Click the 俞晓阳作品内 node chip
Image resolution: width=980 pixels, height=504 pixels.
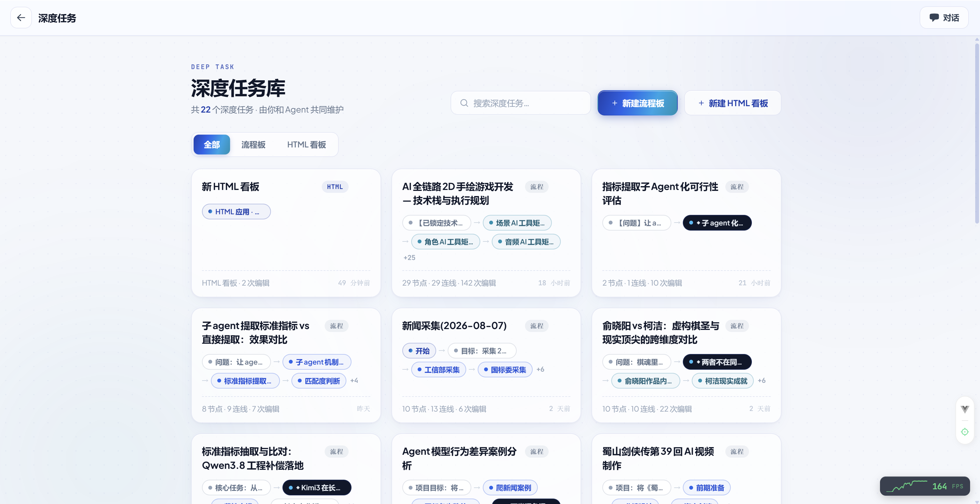[645, 381]
